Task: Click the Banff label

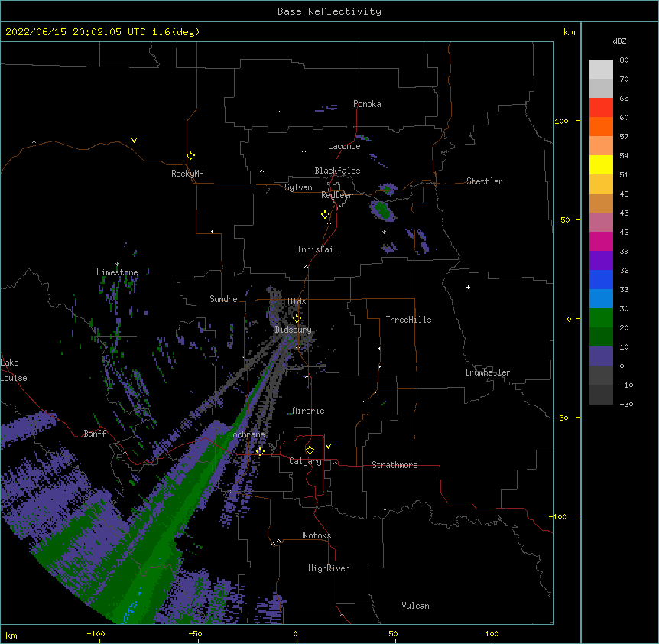Action: pos(95,434)
